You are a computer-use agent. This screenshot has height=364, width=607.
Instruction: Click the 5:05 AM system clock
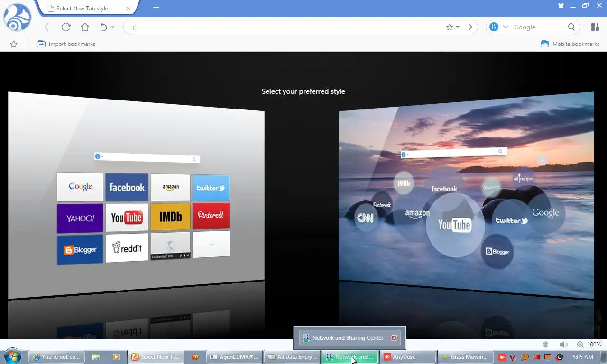(x=583, y=357)
